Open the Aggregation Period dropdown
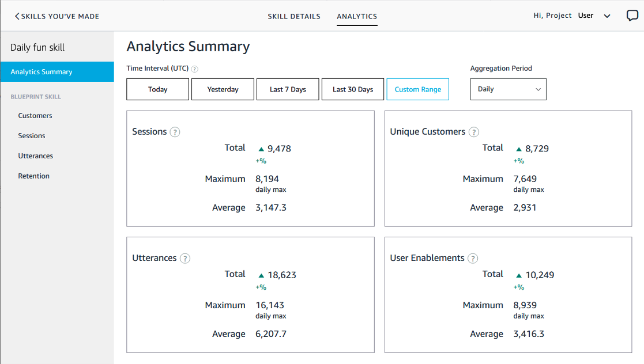 [508, 89]
